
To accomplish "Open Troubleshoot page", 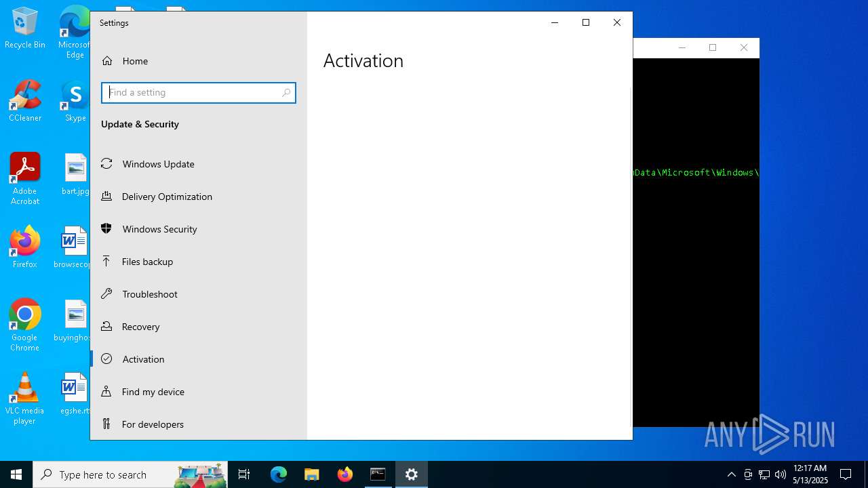I will (198, 294).
